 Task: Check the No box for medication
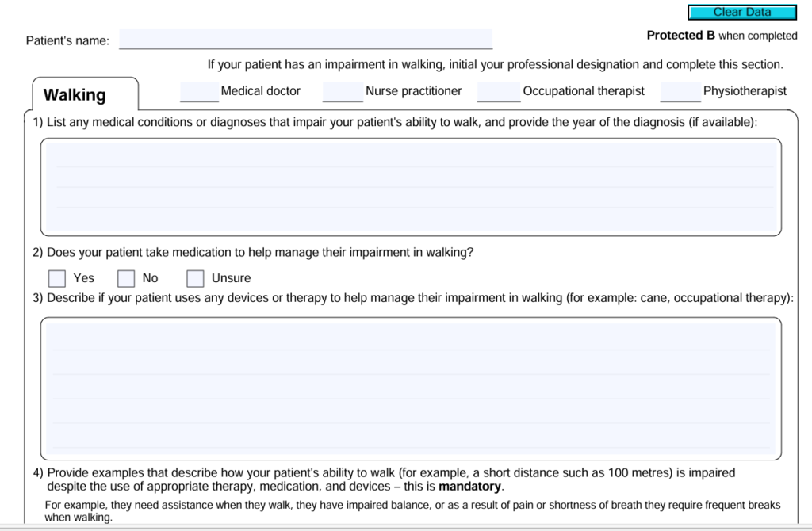(126, 278)
